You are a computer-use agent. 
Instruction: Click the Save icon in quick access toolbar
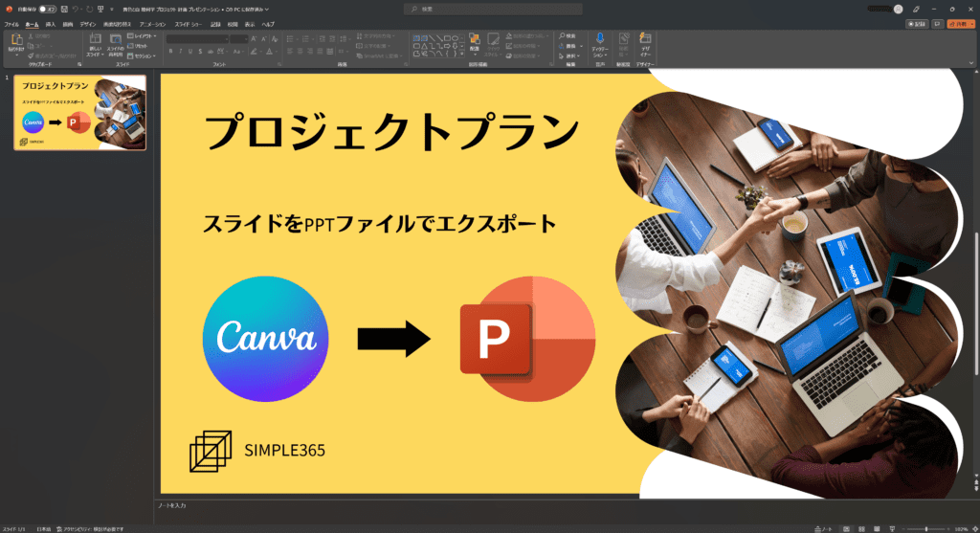coord(64,10)
